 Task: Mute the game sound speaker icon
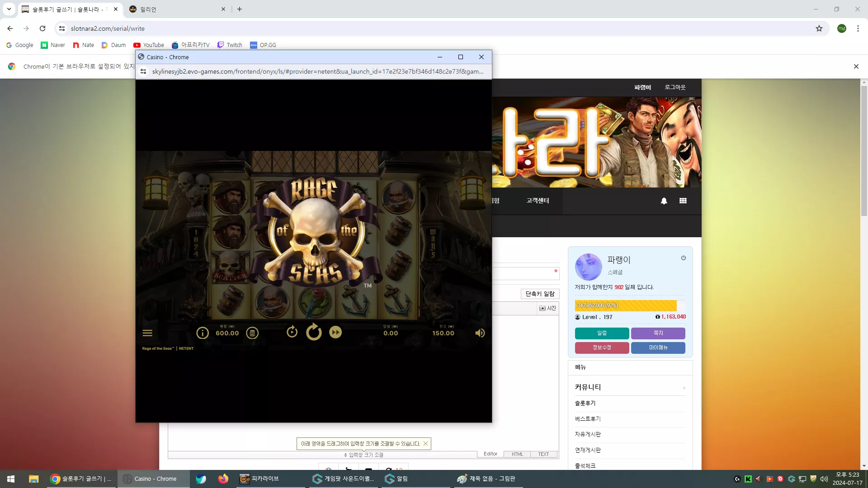tap(480, 333)
